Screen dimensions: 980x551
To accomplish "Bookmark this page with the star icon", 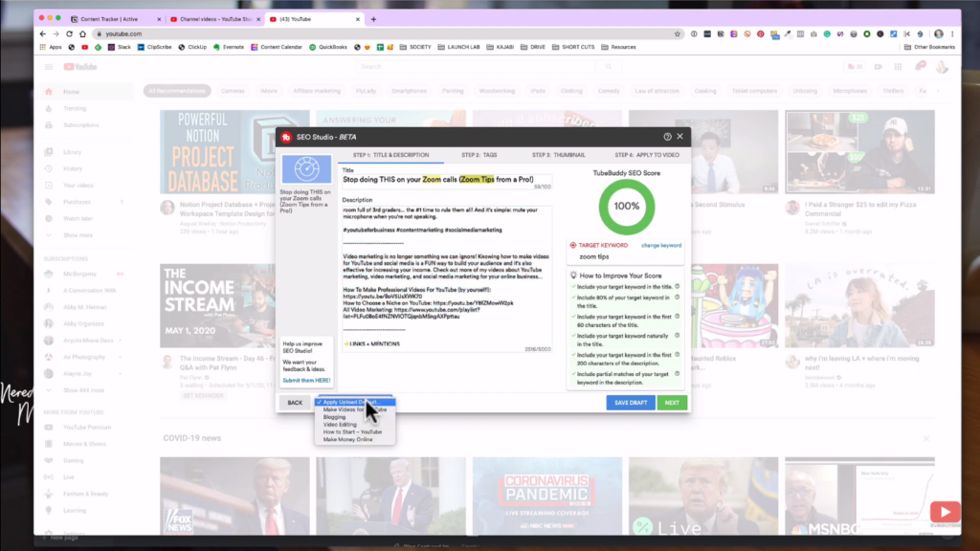I will tap(678, 33).
